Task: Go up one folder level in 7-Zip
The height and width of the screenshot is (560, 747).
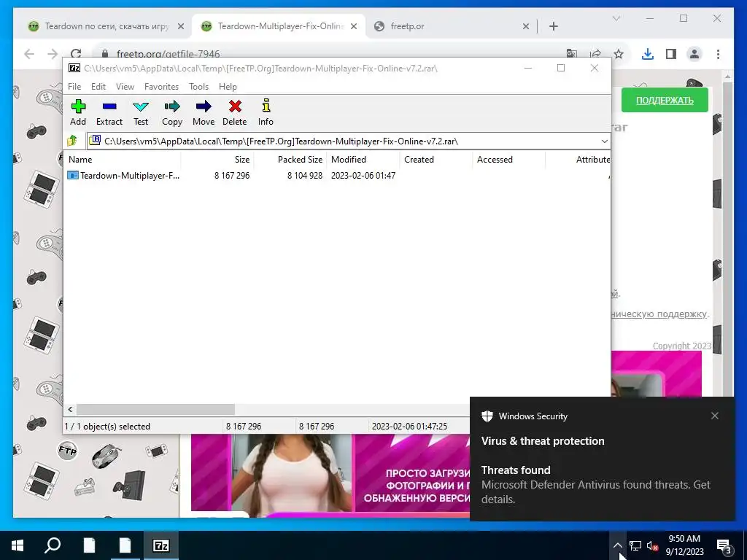Action: click(x=72, y=141)
